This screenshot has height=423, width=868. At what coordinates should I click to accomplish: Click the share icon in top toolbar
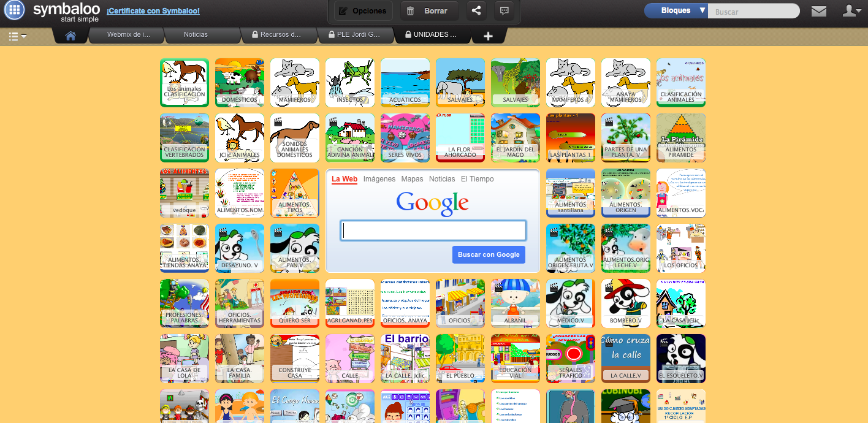point(476,11)
